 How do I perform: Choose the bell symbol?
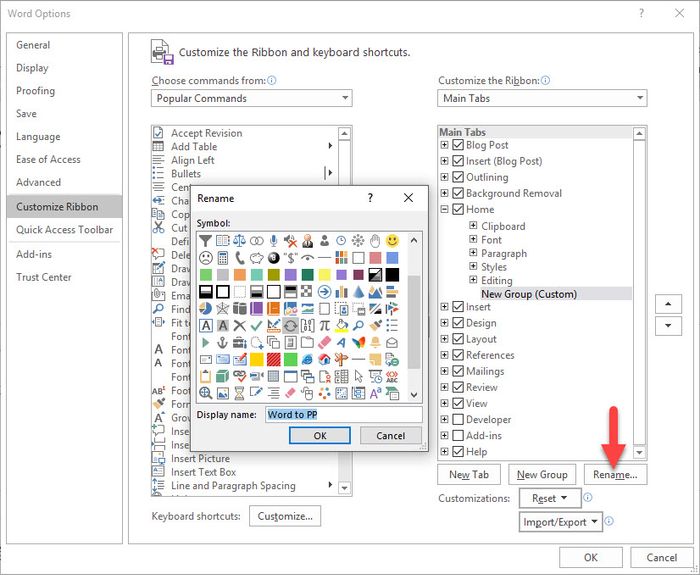click(x=375, y=343)
